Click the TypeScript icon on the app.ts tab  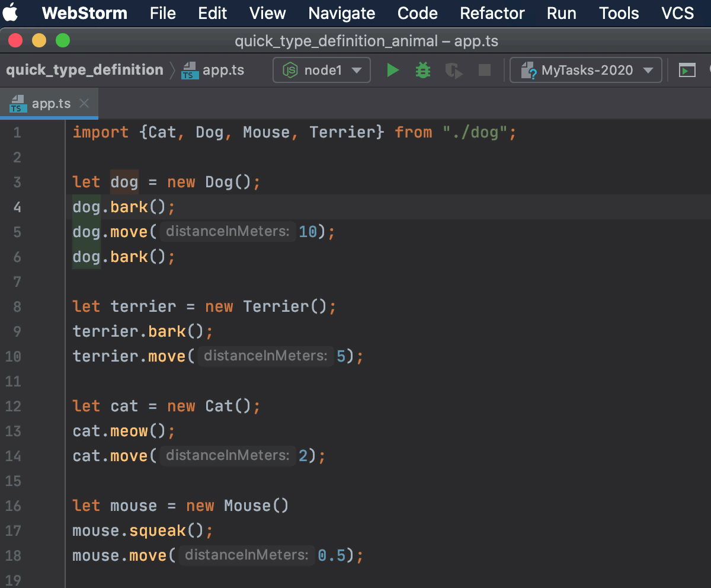(x=18, y=103)
